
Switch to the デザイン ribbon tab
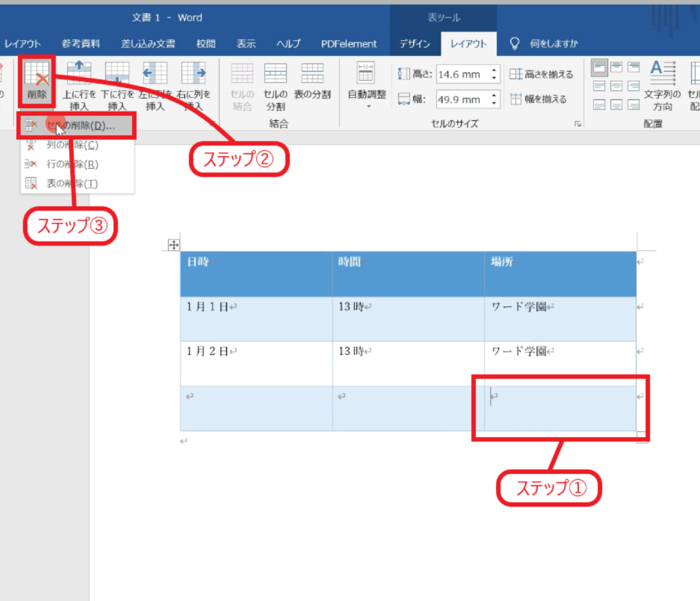coord(415,44)
